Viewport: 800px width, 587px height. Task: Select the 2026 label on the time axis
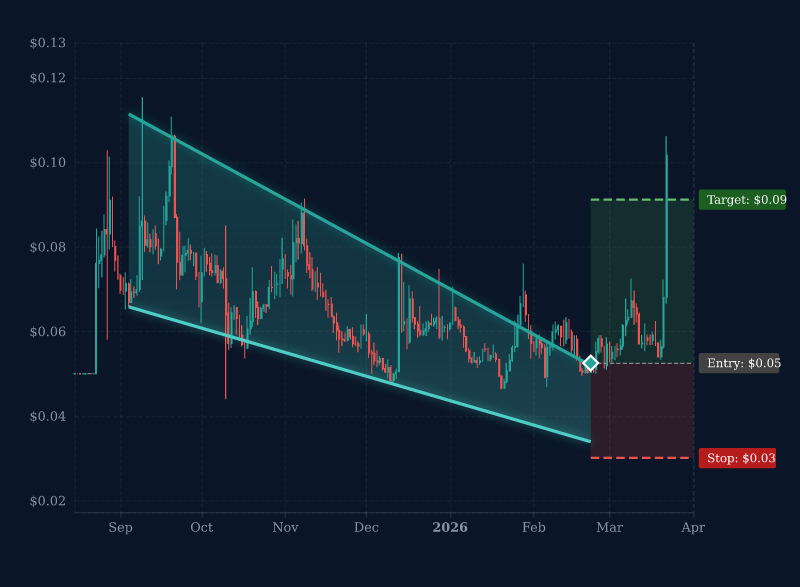coord(450,527)
